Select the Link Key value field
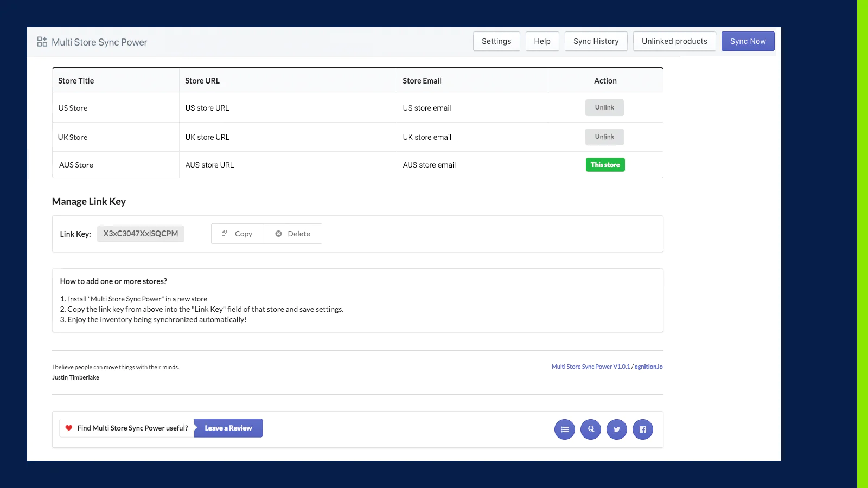The height and width of the screenshot is (488, 868). [141, 234]
